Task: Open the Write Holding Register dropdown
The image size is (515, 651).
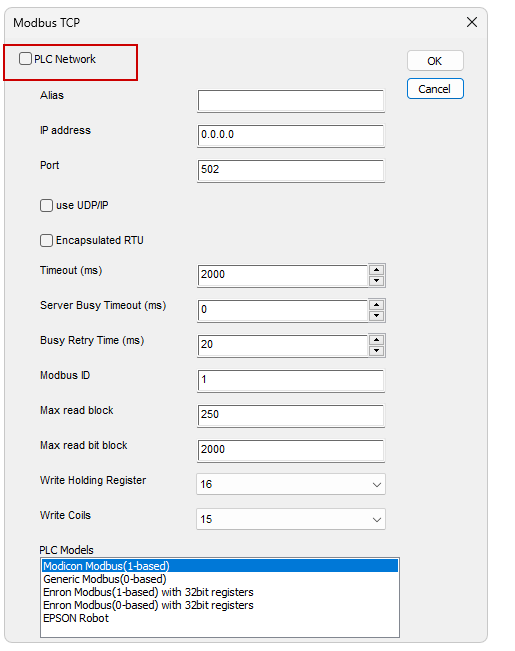Action: coord(291,484)
